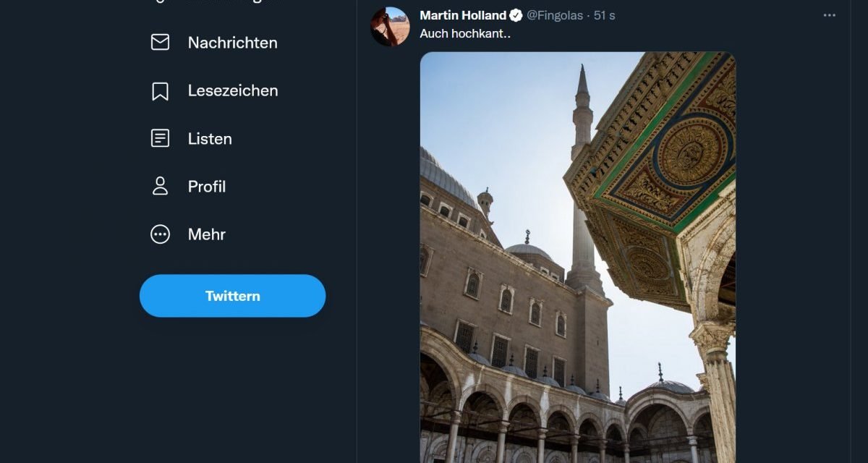Viewport: 868px width, 463px height.
Task: Click the blue Twittern button
Action: (232, 295)
